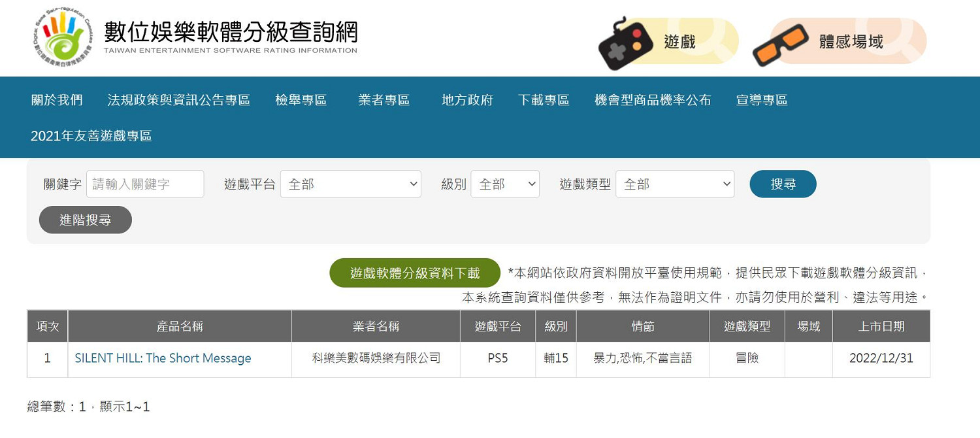Open 機會型商品機率公布 page
The image size is (980, 438).
(x=653, y=100)
